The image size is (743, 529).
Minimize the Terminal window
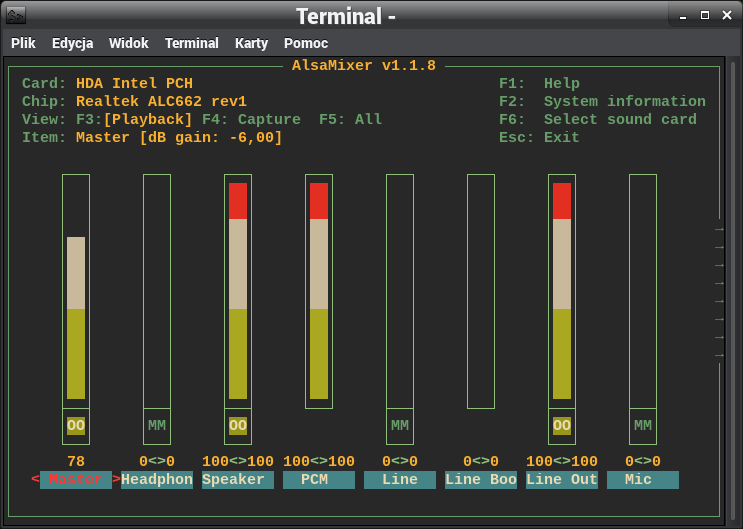pos(683,16)
